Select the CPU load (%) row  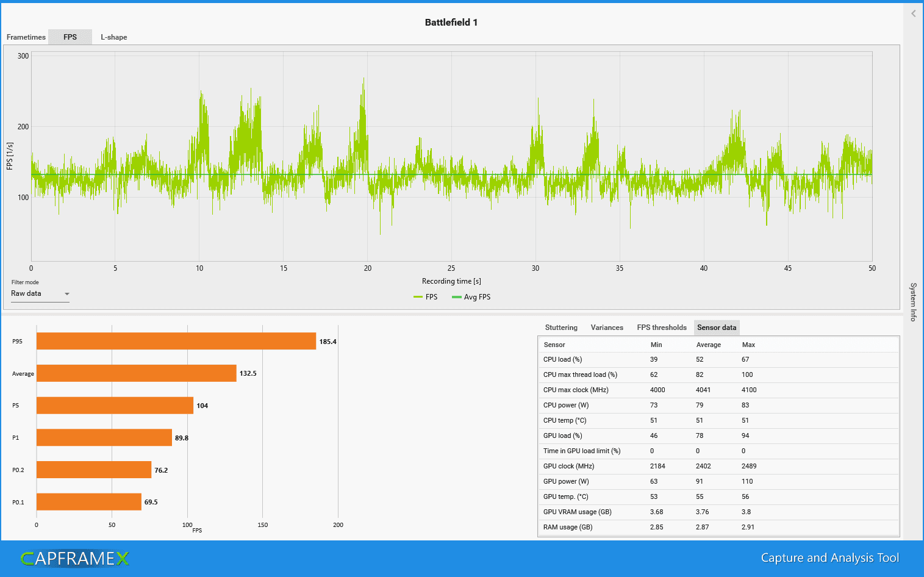coord(719,360)
